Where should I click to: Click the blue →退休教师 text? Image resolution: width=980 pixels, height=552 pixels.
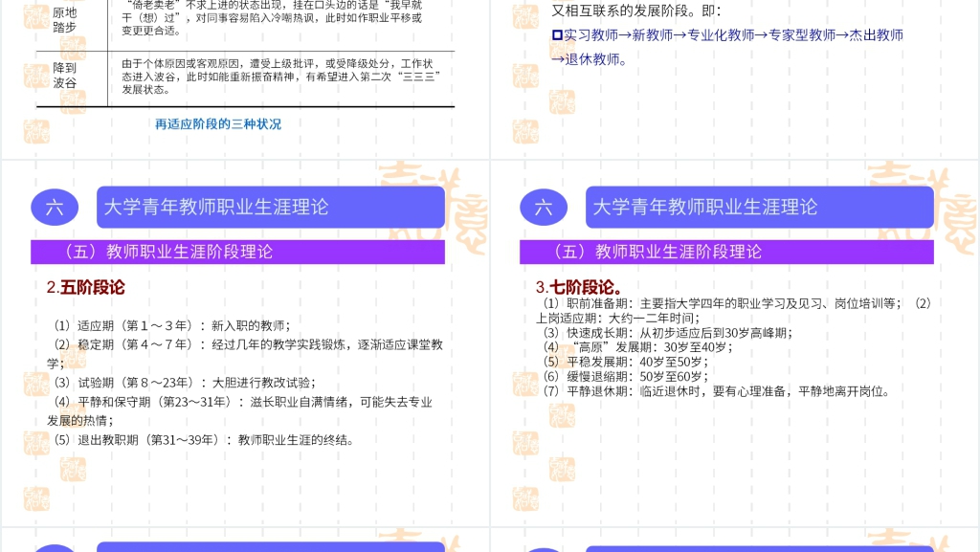click(x=590, y=59)
